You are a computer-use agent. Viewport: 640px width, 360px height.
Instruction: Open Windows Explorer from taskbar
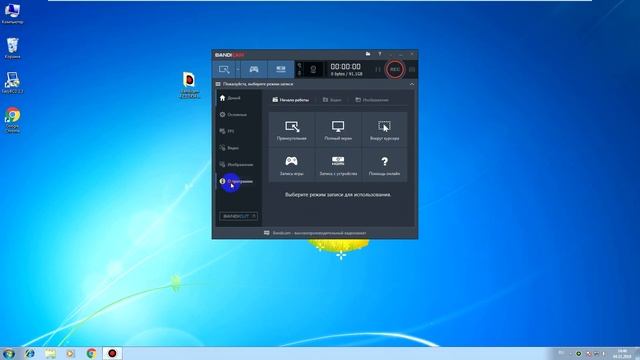[50, 353]
